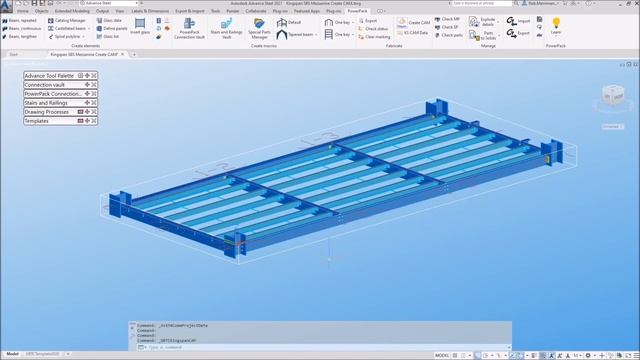Click the Beam, lengthen tool
Viewport: 640px width, 360px height.
[x=20, y=37]
